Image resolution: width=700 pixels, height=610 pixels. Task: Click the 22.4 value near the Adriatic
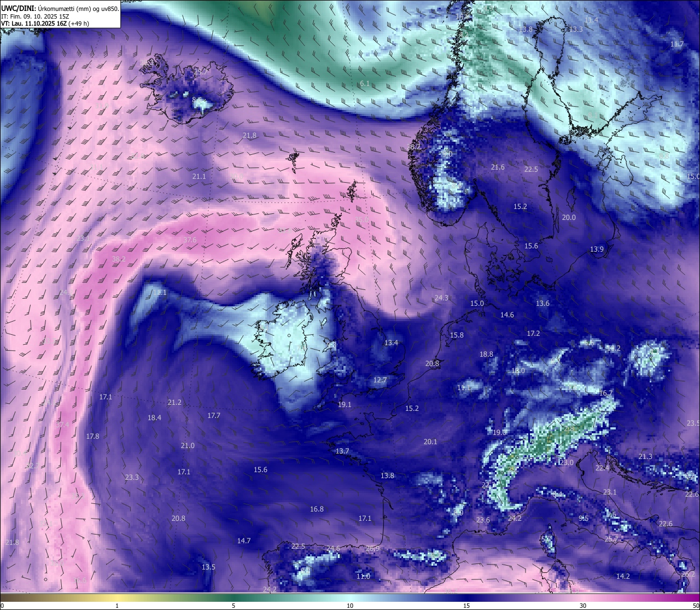[x=602, y=468]
